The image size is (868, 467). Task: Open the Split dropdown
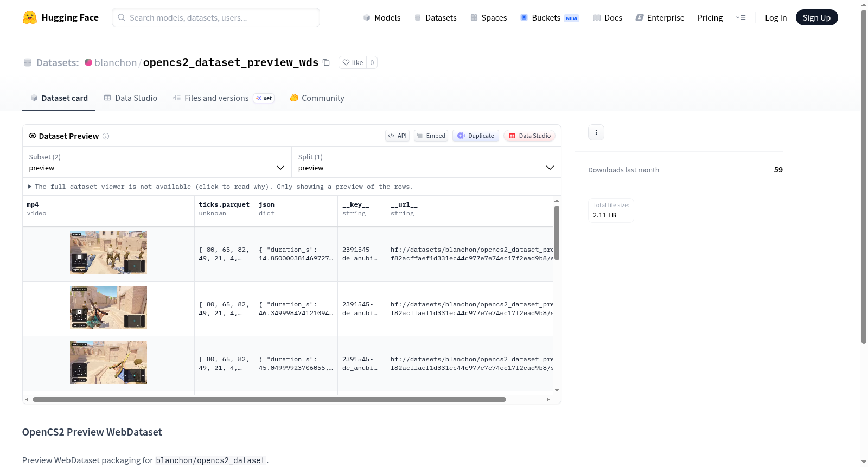tap(426, 162)
